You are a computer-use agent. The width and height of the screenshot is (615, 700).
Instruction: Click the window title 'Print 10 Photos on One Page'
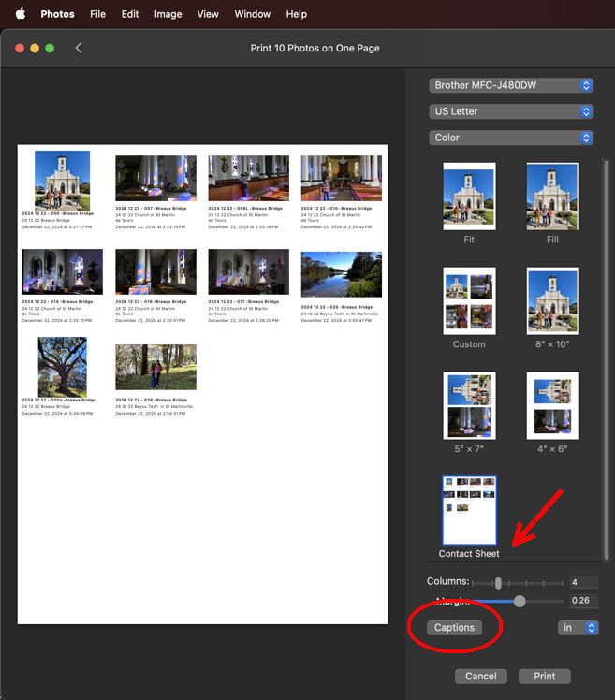pos(315,49)
